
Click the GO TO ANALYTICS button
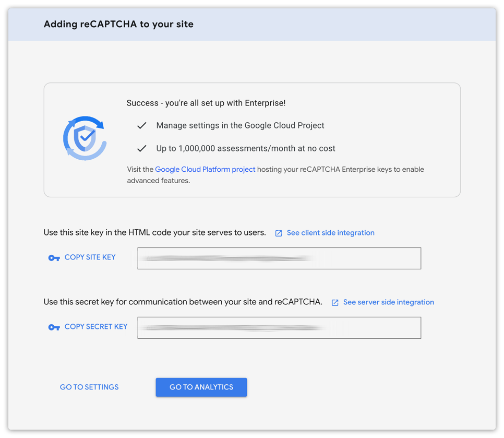point(201,387)
